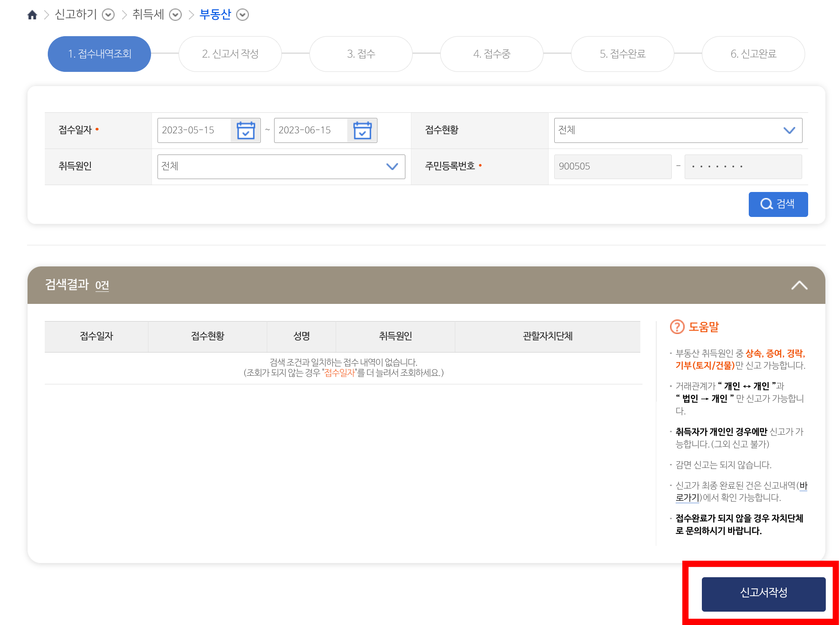Screen dimensions: 840x625
Task: Click the 검색 search button
Action: (x=778, y=204)
